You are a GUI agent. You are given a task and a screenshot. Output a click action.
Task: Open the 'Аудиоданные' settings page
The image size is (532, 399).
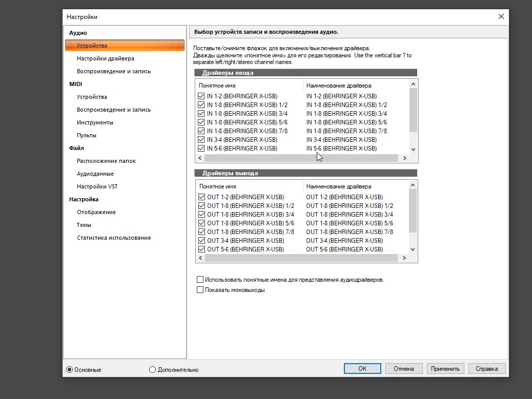[95, 174]
